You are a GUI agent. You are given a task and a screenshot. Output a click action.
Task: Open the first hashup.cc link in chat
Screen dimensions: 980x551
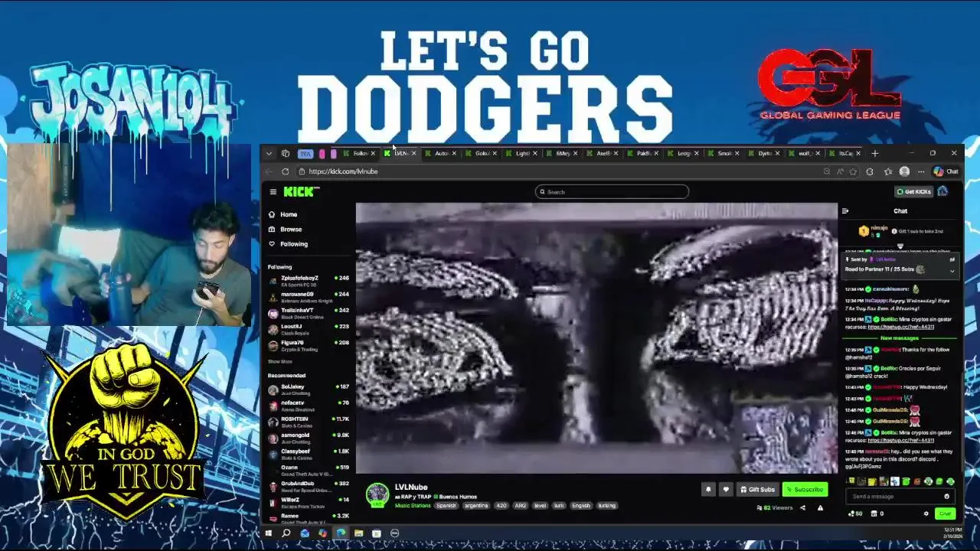click(900, 327)
